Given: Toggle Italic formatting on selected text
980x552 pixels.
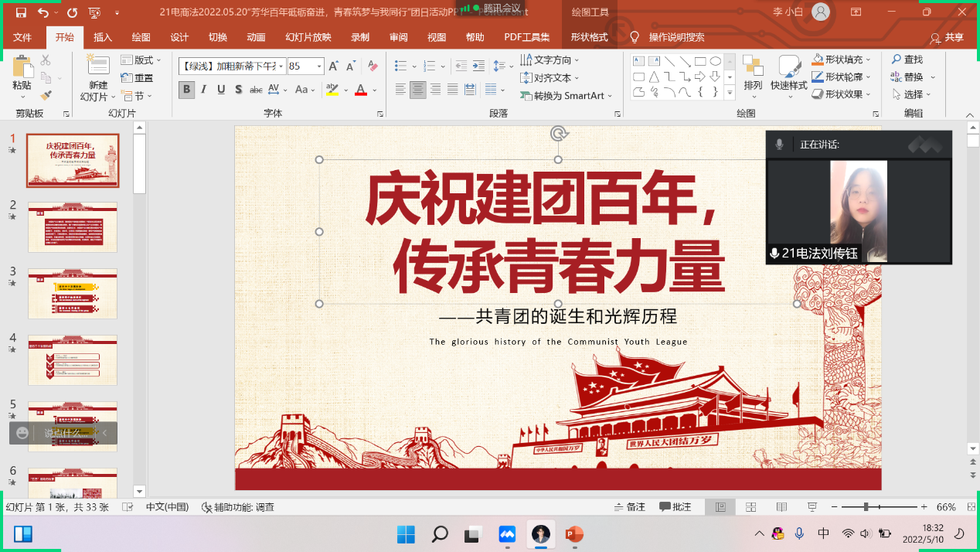Looking at the screenshot, I should [x=204, y=90].
